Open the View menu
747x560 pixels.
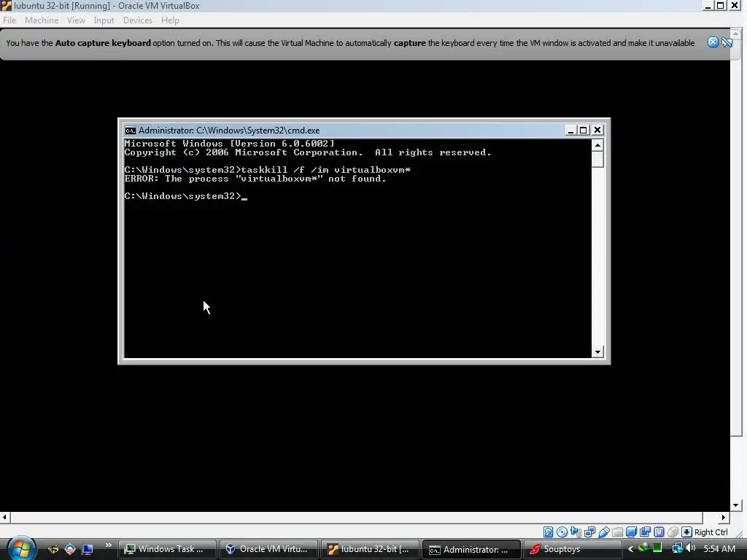click(76, 20)
